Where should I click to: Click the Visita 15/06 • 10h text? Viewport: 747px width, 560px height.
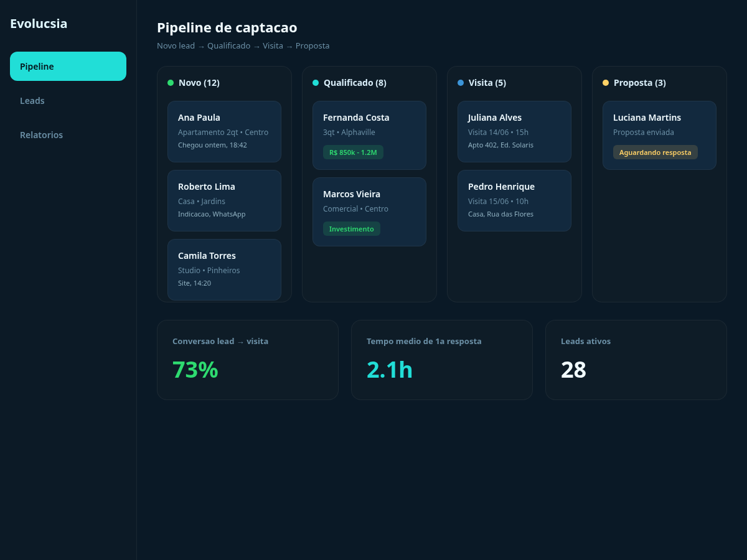(498, 202)
